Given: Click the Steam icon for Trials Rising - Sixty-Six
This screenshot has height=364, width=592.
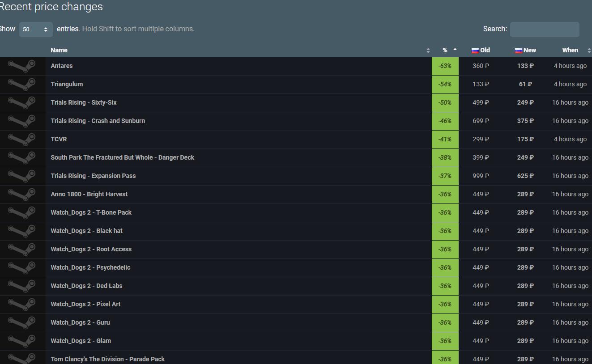Looking at the screenshot, I should (22, 103).
